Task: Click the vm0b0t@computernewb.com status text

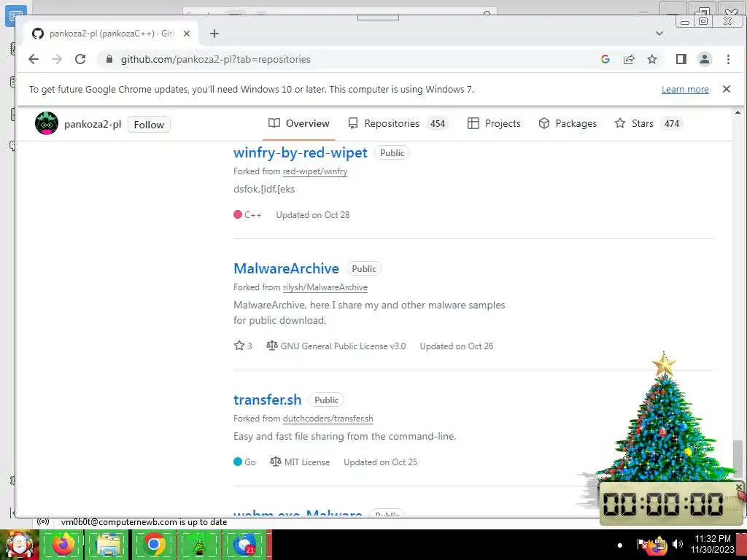Action: click(144, 522)
